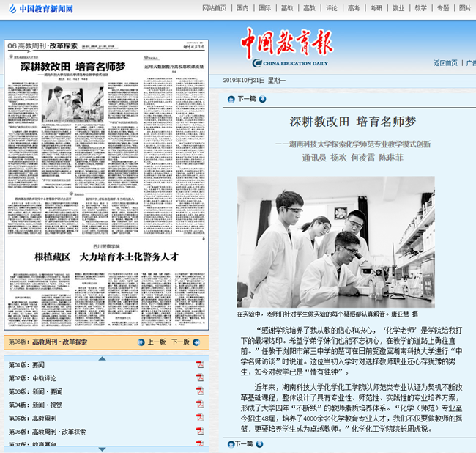Click the left arrow icon beside 上一版
476x453 pixels.
141,342
